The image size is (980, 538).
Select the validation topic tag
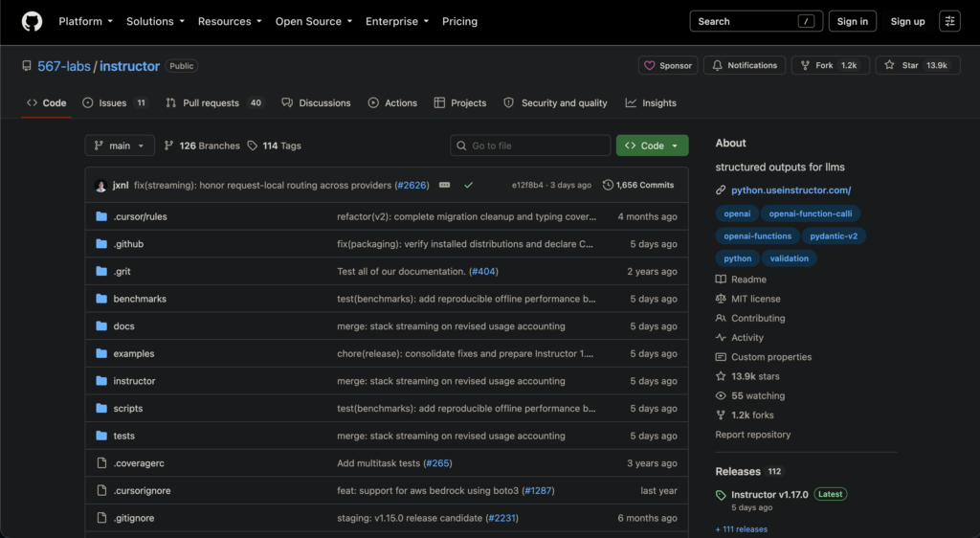tap(789, 258)
